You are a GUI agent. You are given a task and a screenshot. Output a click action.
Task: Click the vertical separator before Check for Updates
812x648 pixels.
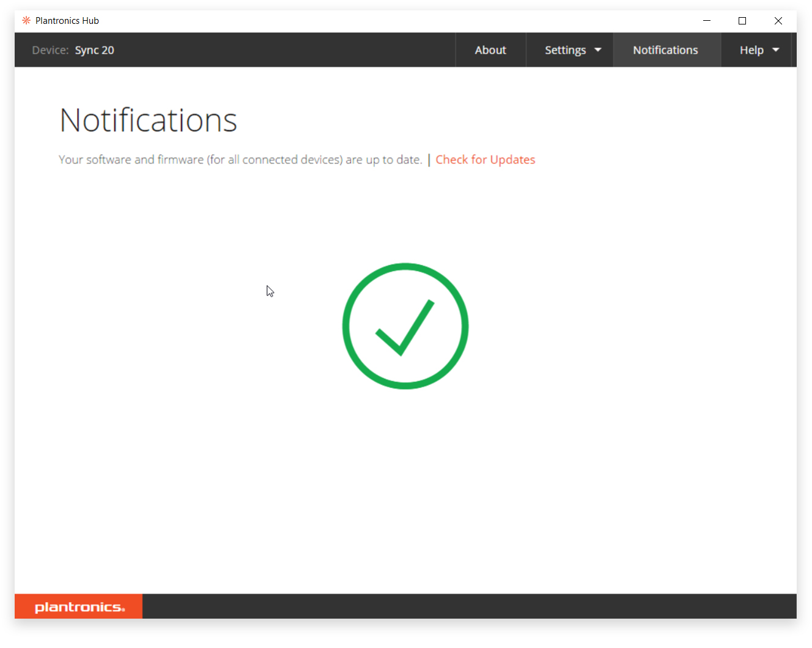[x=429, y=160]
